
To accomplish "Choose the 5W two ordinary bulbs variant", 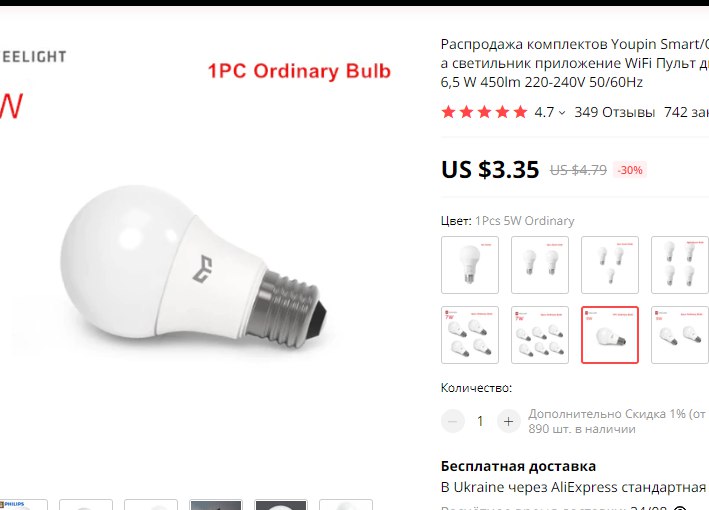I will [x=680, y=335].
